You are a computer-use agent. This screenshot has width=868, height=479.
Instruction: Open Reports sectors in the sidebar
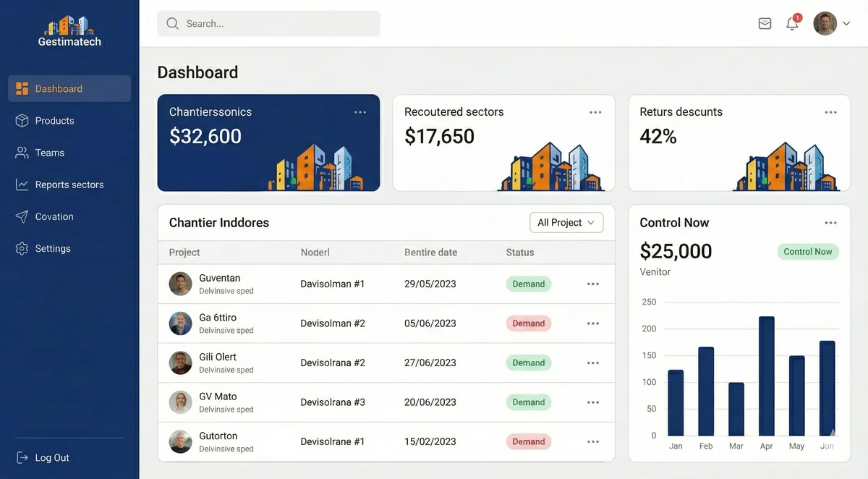(69, 185)
